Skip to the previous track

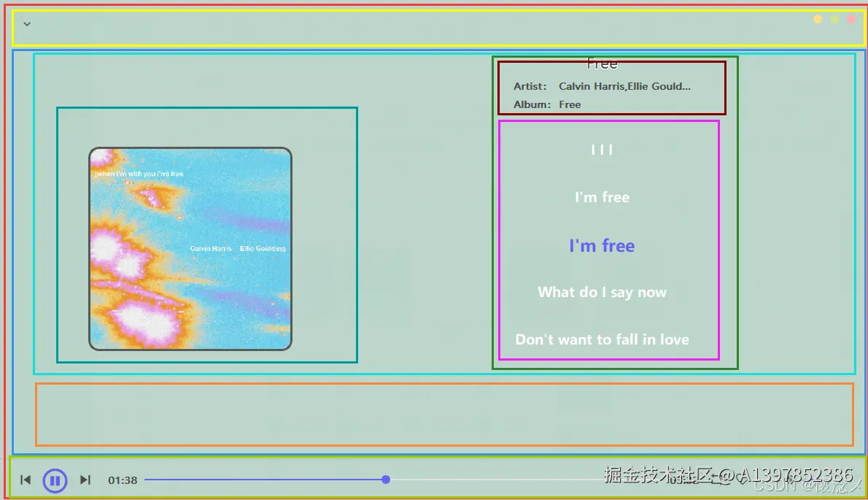(26, 480)
